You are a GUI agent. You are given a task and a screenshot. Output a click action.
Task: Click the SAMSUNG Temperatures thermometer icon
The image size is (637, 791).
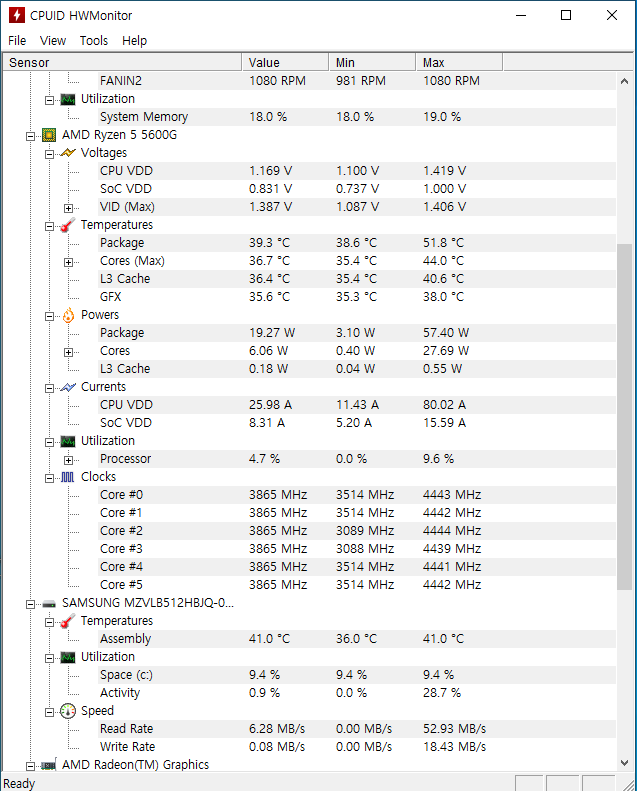pos(68,621)
